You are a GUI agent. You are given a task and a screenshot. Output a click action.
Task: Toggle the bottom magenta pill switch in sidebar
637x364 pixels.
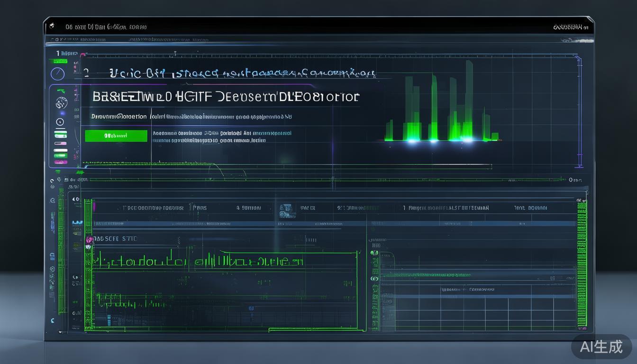(60, 162)
